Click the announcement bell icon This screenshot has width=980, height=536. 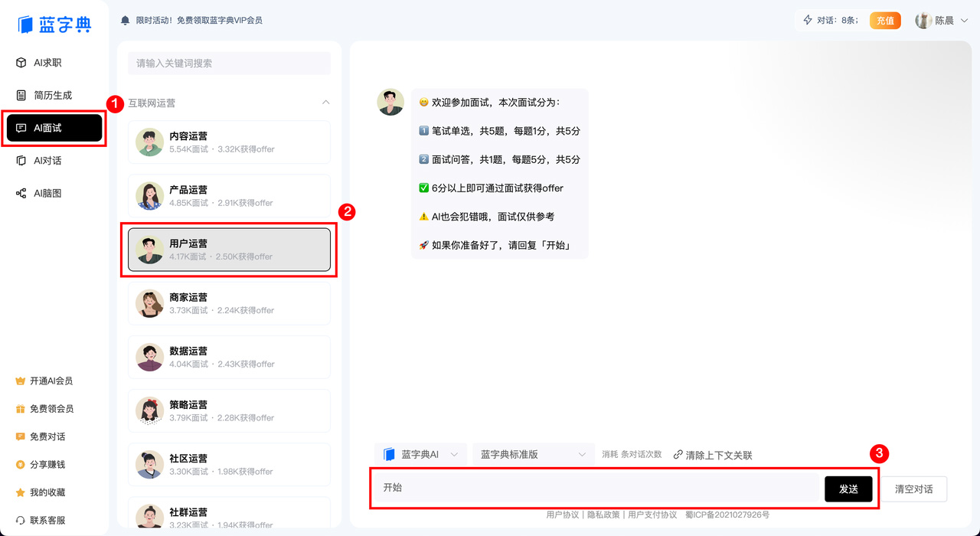point(124,20)
